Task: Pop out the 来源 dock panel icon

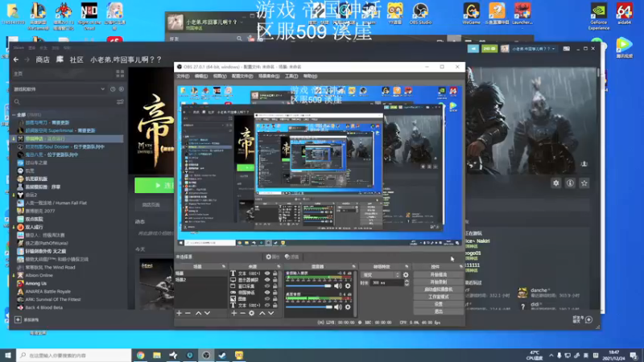Action: click(279, 266)
